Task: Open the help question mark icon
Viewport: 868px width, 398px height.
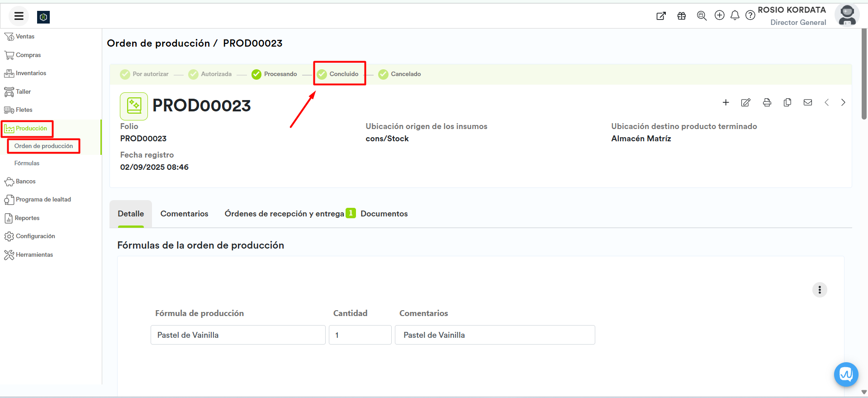Action: pyautogui.click(x=750, y=15)
